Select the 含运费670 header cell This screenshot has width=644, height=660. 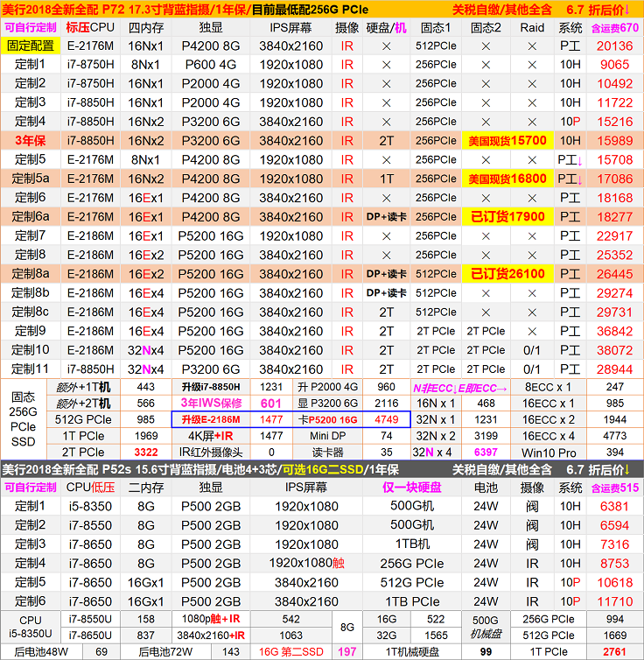[615, 27]
